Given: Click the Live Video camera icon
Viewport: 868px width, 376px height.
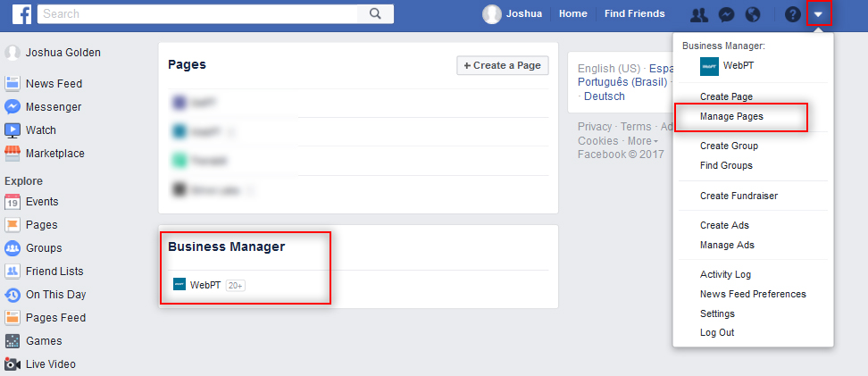Looking at the screenshot, I should [13, 364].
